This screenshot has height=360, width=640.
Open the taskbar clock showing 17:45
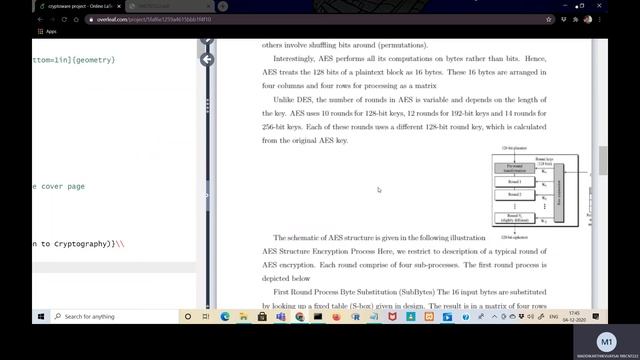click(x=574, y=316)
